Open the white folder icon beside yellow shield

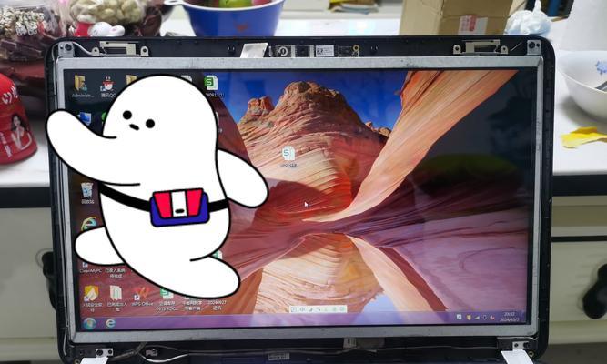(116, 292)
